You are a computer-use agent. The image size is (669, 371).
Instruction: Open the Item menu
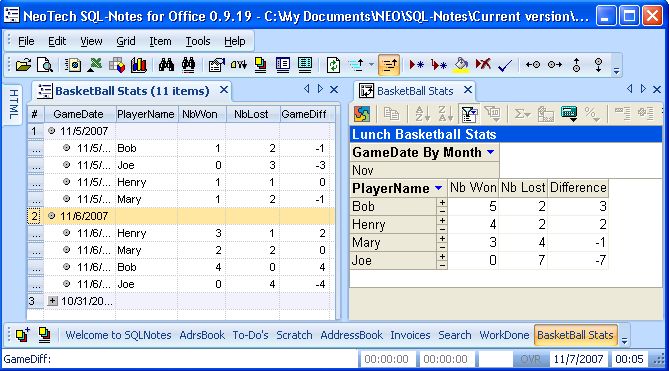160,41
